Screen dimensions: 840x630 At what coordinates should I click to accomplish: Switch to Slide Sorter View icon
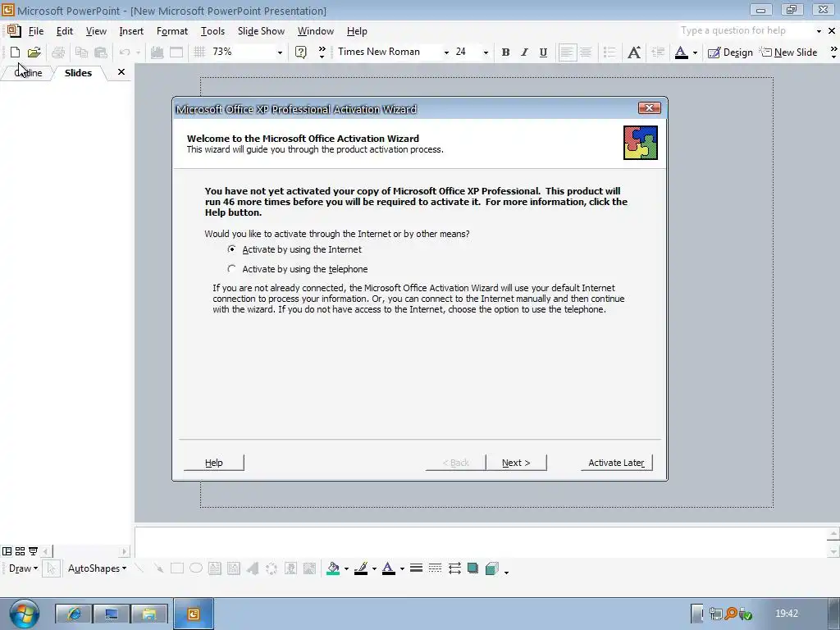pos(20,550)
